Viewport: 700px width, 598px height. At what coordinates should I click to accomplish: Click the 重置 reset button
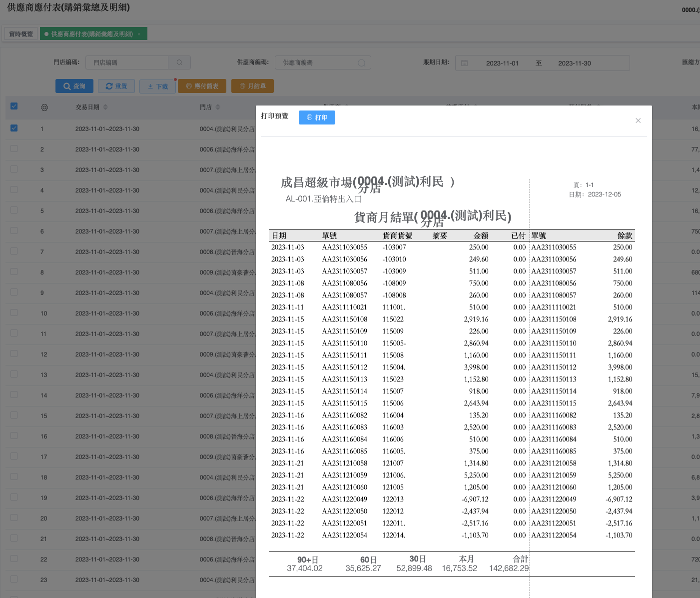[116, 86]
